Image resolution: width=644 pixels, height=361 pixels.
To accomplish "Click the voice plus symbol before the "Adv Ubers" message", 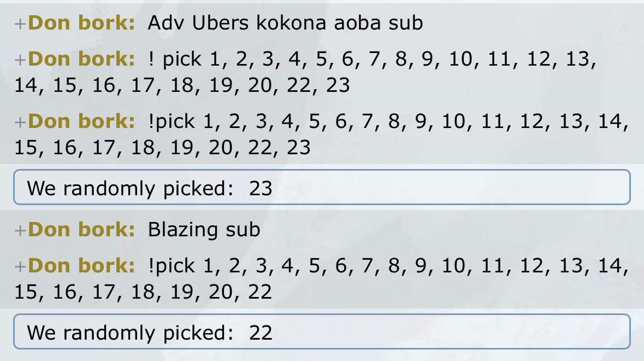I will point(20,24).
